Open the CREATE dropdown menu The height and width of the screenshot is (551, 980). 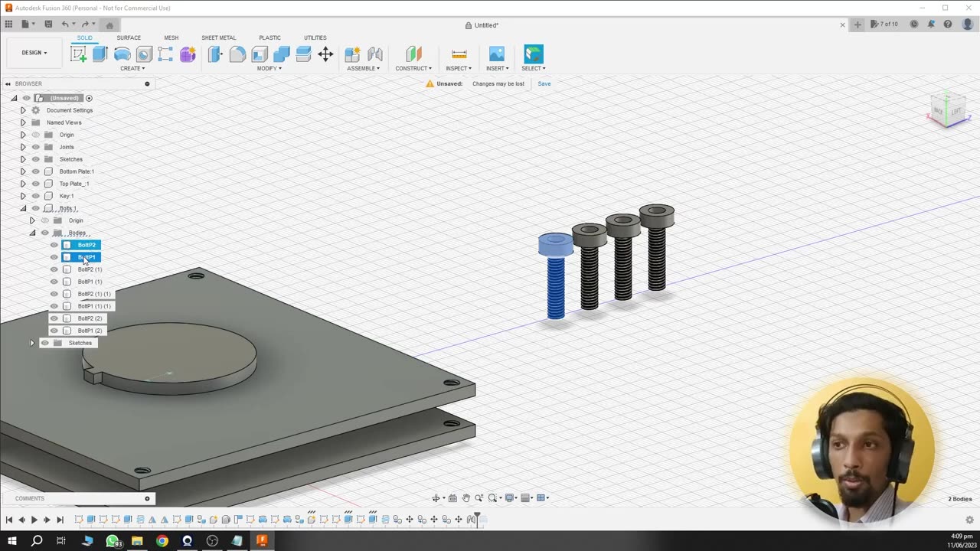click(132, 68)
